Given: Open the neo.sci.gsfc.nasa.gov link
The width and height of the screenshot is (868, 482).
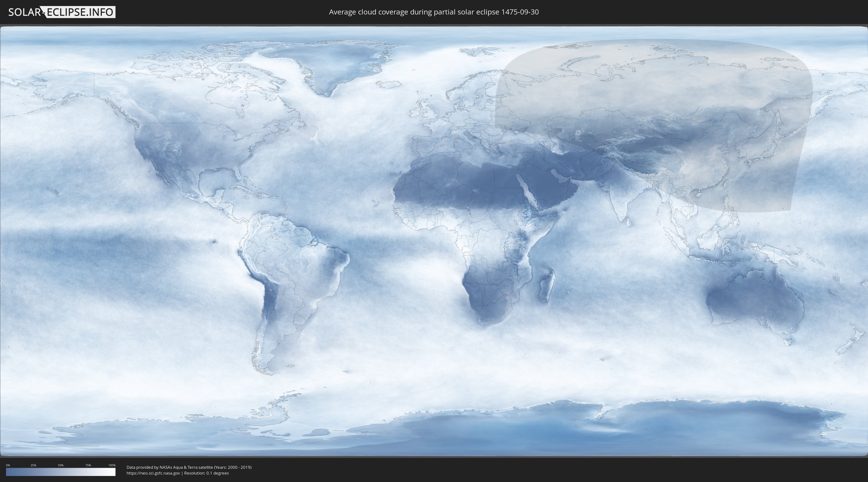Looking at the screenshot, I should [x=153, y=473].
